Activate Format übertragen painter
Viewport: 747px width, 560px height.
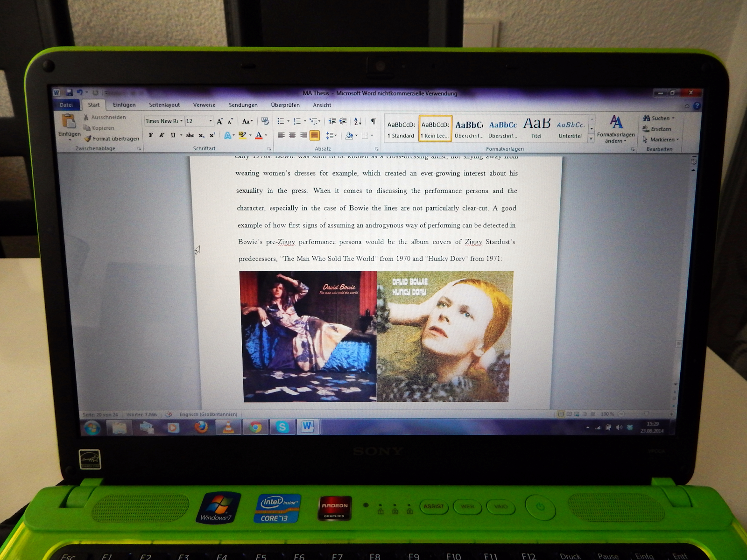point(112,139)
